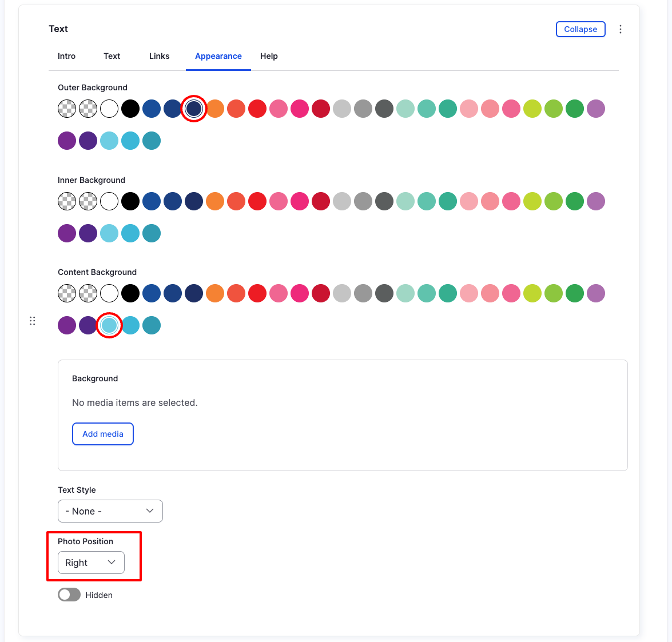Collapse the Text block panel
Viewport: 672px width, 642px height.
coord(580,29)
